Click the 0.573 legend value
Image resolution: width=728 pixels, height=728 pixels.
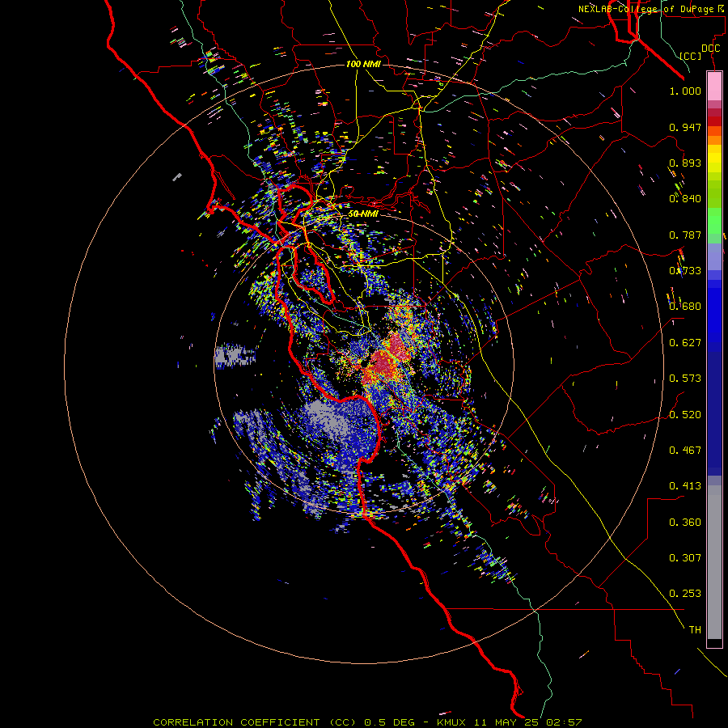pyautogui.click(x=685, y=379)
